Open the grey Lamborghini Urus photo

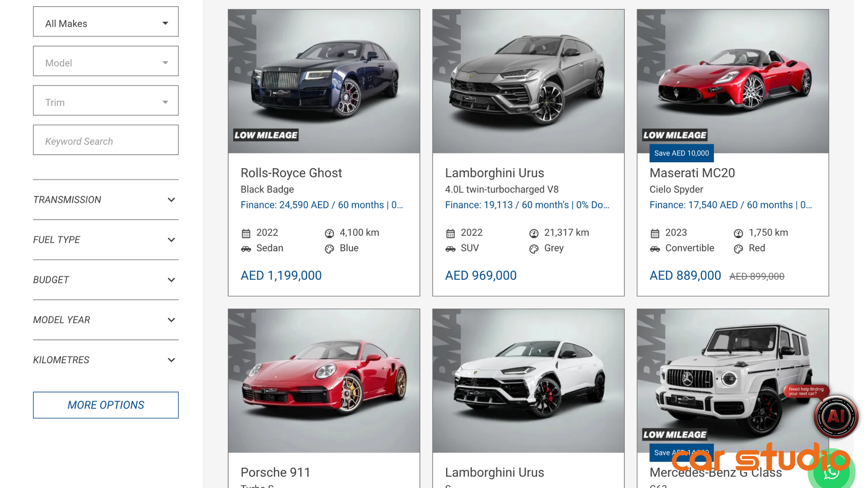pyautogui.click(x=528, y=81)
